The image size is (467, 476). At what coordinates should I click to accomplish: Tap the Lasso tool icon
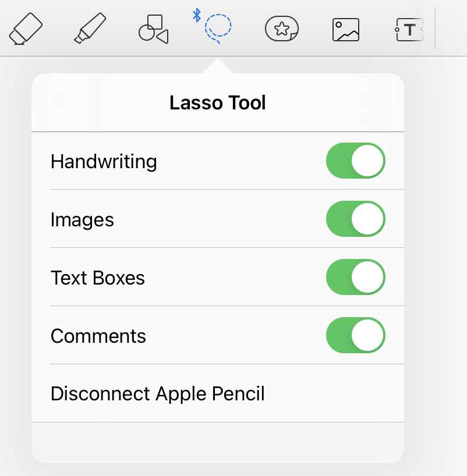point(218,29)
